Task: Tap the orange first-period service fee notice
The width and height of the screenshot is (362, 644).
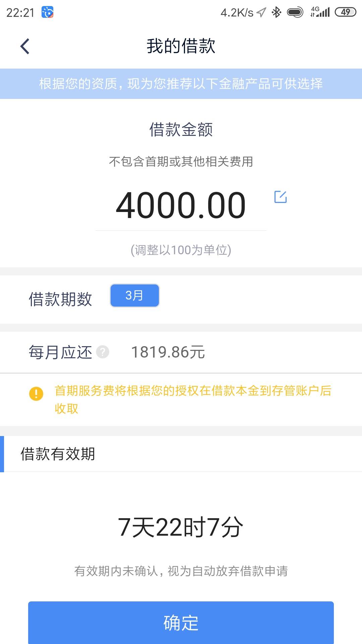Action: pos(193,399)
